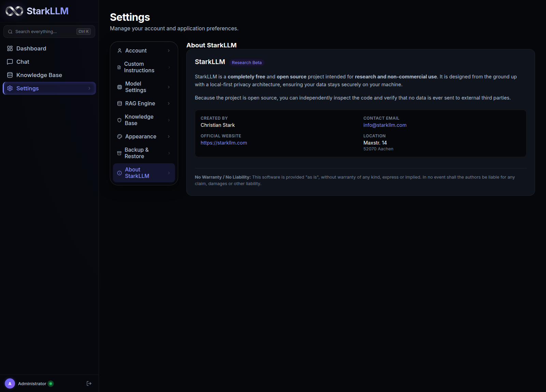Focus the Search everything field

(49, 31)
